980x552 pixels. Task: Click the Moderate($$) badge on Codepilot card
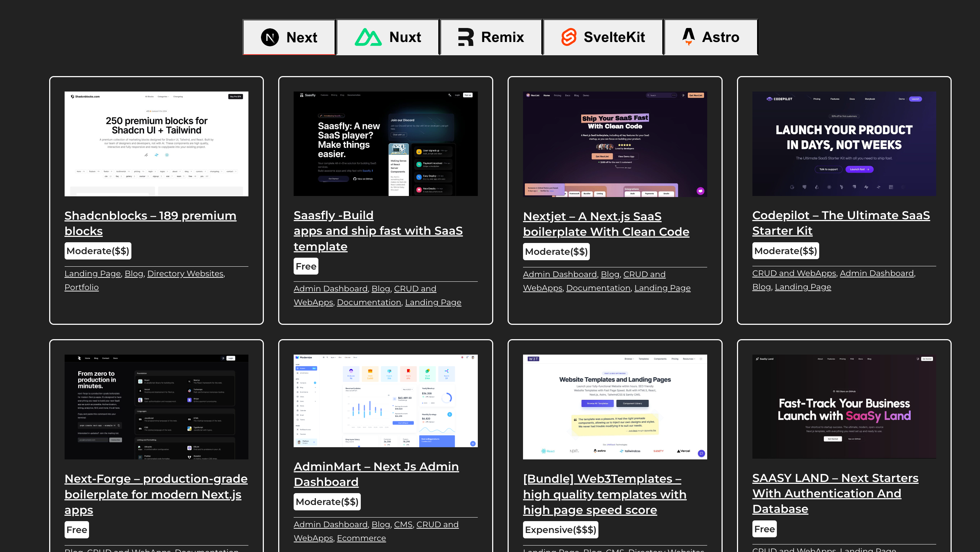[785, 251]
